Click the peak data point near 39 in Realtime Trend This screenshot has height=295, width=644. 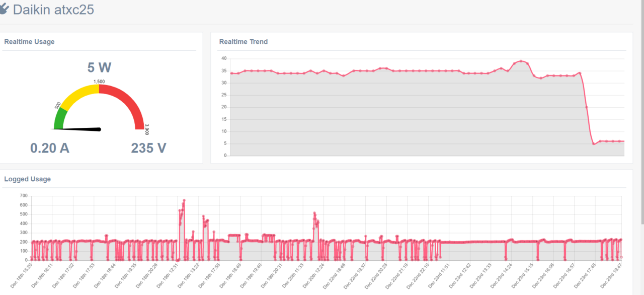point(521,61)
